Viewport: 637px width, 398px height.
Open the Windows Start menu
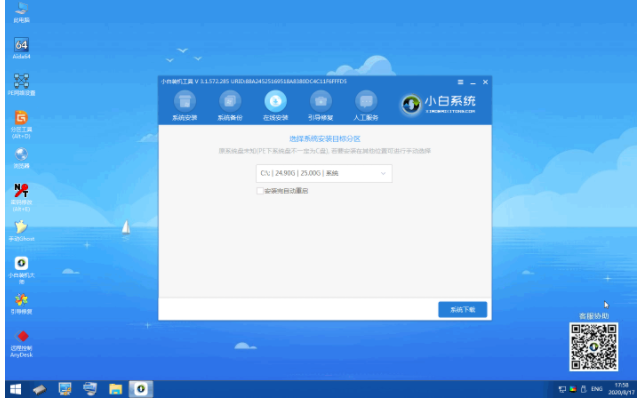pyautogui.click(x=15, y=389)
